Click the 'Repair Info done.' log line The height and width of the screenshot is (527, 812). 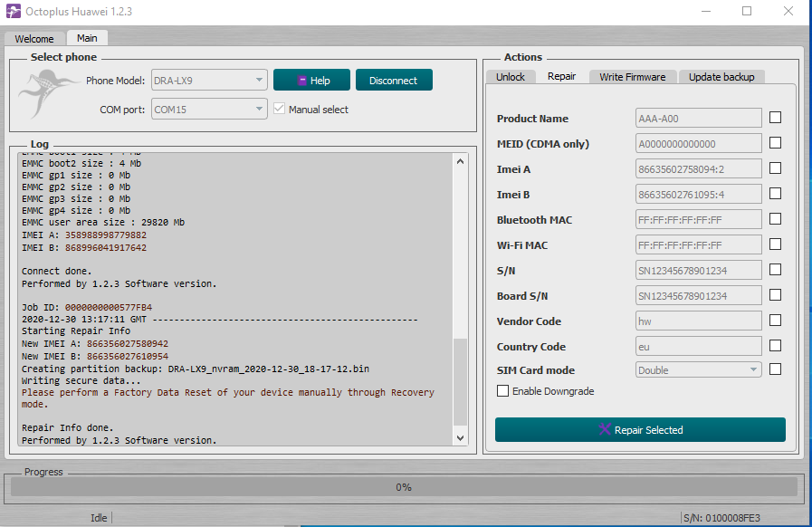[67, 427]
